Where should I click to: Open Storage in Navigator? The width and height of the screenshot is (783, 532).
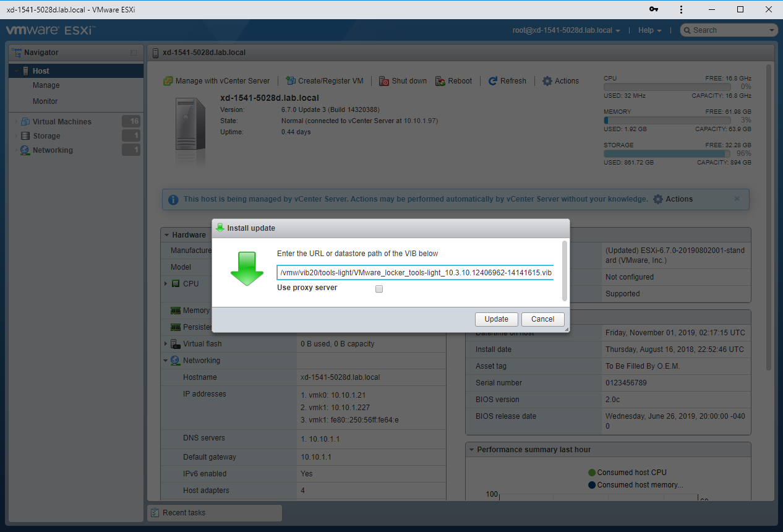[x=46, y=136]
